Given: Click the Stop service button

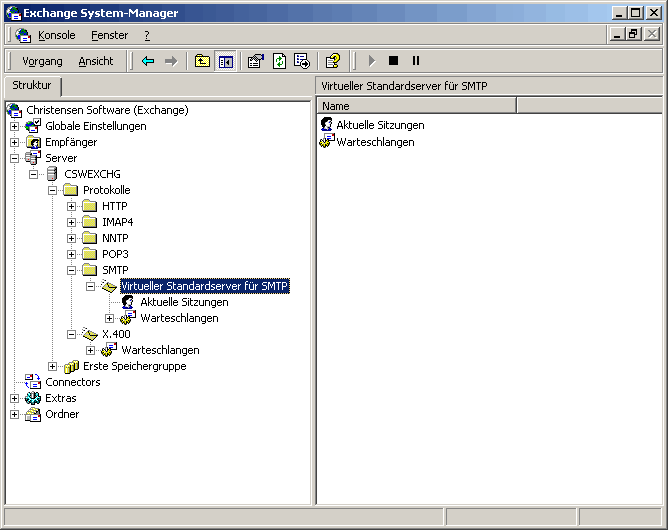Looking at the screenshot, I should point(393,61).
